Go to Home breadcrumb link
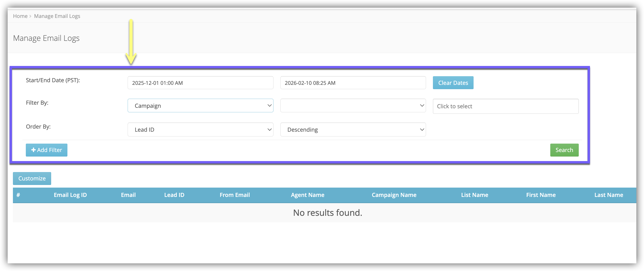The height and width of the screenshot is (271, 644). 20,16
